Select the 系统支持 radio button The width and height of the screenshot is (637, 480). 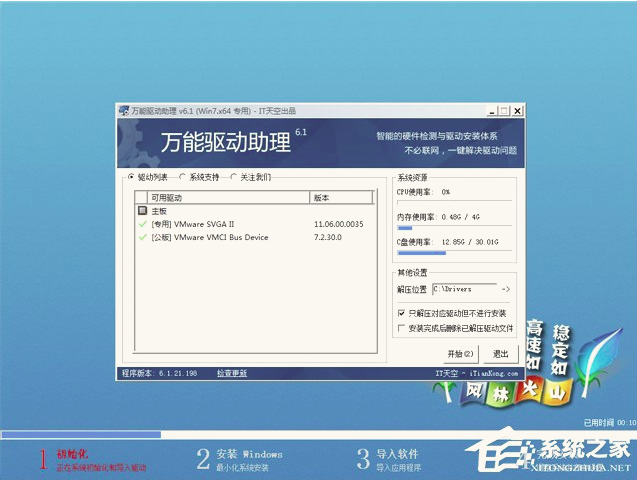pos(182,177)
